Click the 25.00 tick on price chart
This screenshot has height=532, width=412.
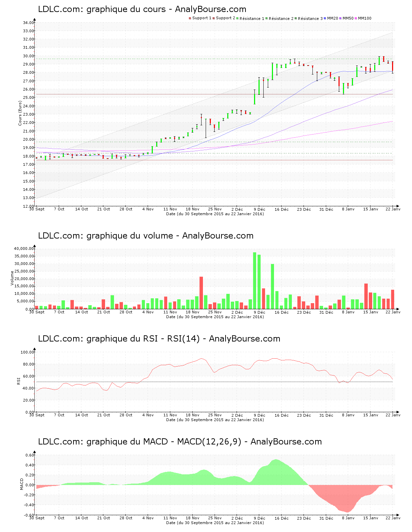click(x=28, y=97)
